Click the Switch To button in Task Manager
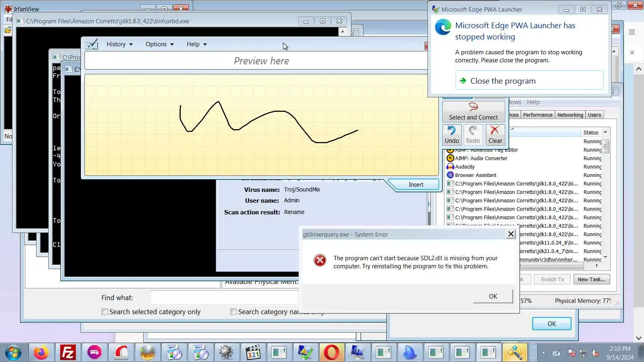The height and width of the screenshot is (362, 644). click(x=552, y=280)
